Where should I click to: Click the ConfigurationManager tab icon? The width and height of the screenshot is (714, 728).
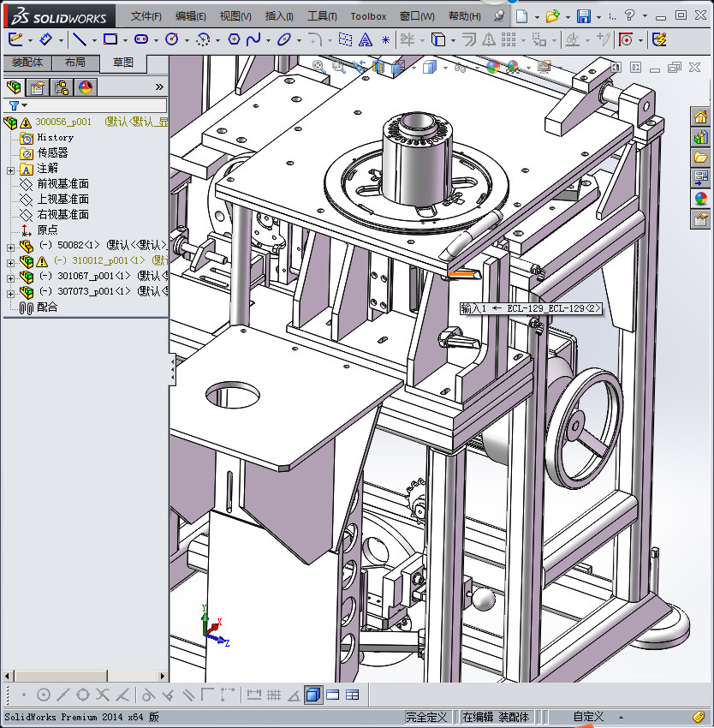(61, 87)
